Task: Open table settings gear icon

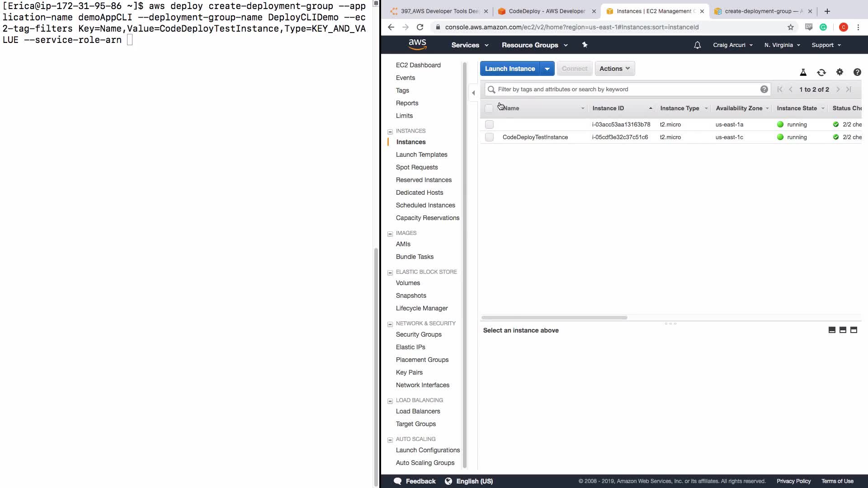Action: pos(840,72)
